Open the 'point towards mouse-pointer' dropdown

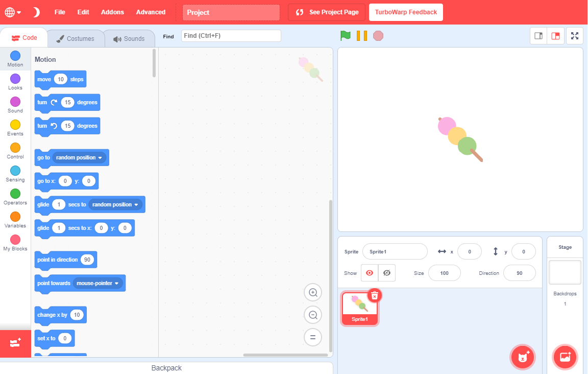coord(117,283)
